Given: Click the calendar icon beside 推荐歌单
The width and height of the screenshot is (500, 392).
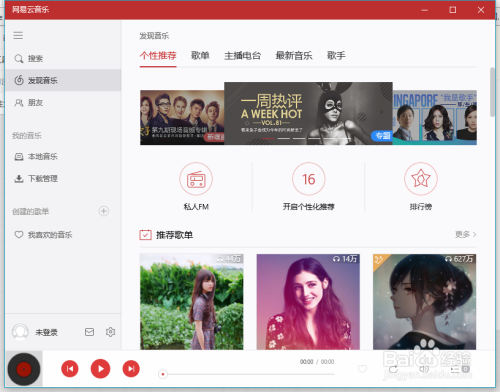Looking at the screenshot, I should pos(146,235).
